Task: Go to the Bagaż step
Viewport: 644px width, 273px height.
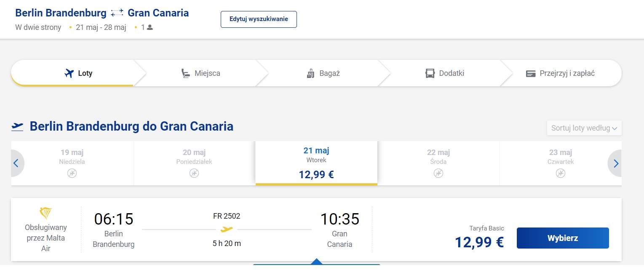Action: (x=323, y=73)
